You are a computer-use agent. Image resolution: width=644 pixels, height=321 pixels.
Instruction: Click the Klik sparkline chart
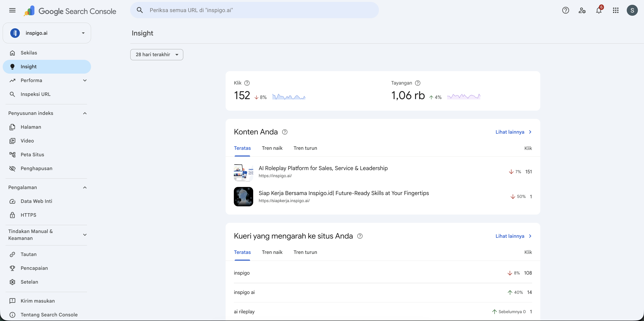pyautogui.click(x=289, y=97)
